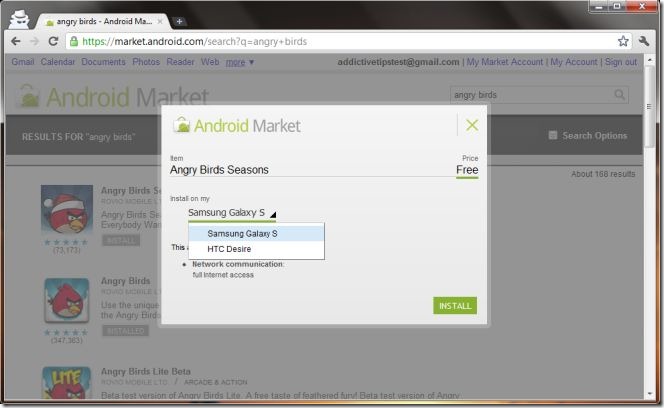The width and height of the screenshot is (664, 408).
Task: Click the Network communication permission text
Action: (x=238, y=264)
